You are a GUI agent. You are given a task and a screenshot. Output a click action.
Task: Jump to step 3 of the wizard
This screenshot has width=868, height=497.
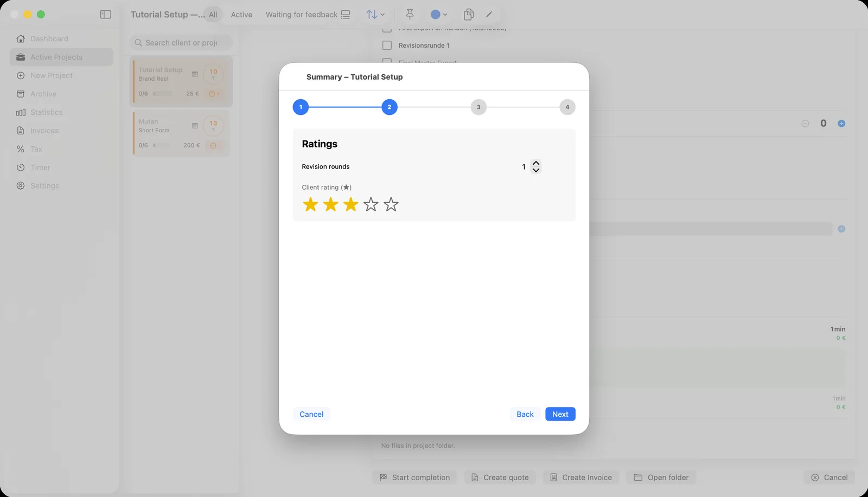pos(478,107)
